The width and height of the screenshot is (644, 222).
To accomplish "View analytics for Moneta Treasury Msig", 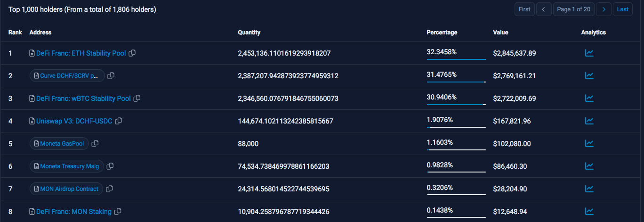I will 589,166.
